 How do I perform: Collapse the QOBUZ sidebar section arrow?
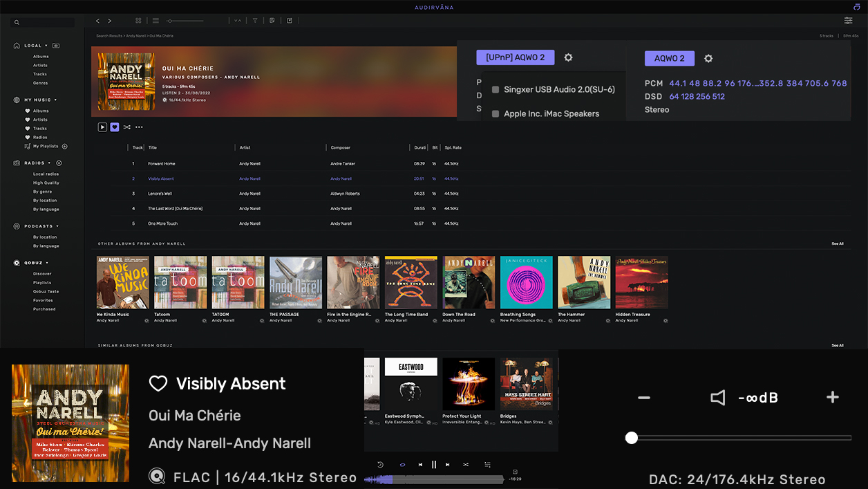pos(48,263)
